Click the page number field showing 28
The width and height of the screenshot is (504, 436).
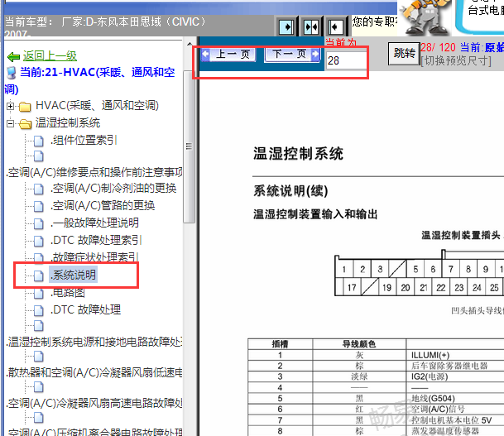346,60
